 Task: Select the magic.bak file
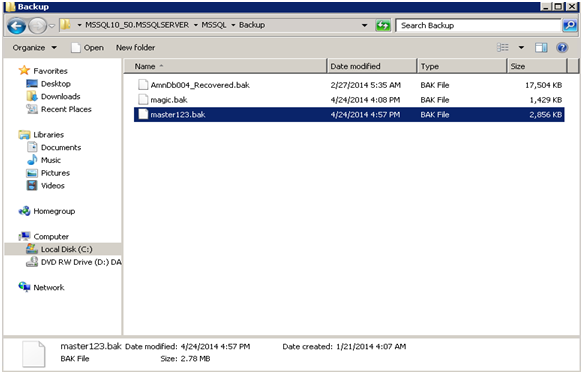pos(169,100)
